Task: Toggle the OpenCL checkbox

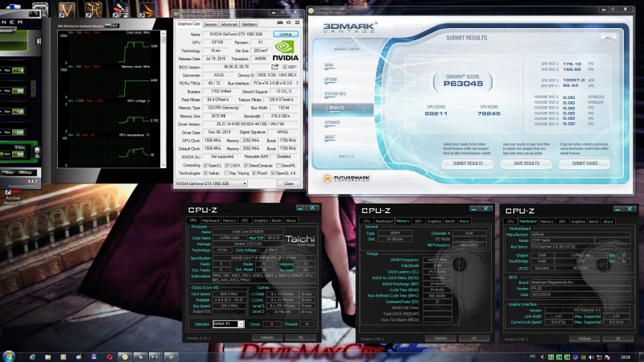Action: [205, 166]
